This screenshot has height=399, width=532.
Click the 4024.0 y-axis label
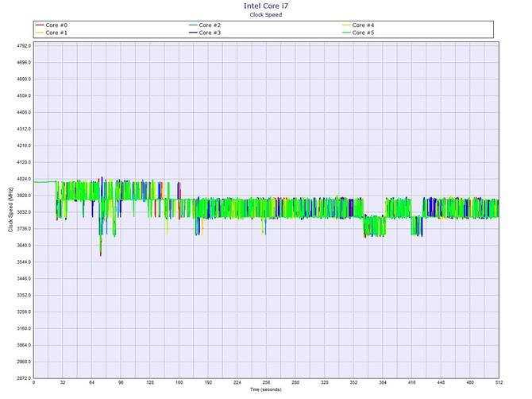coord(23,179)
